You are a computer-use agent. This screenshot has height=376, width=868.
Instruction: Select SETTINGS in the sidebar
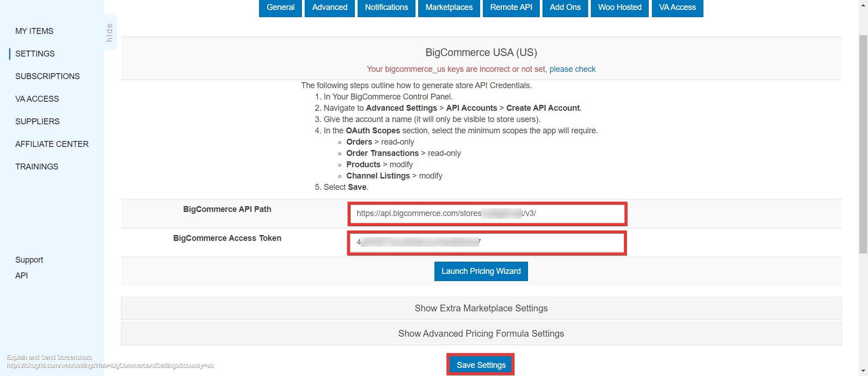35,54
